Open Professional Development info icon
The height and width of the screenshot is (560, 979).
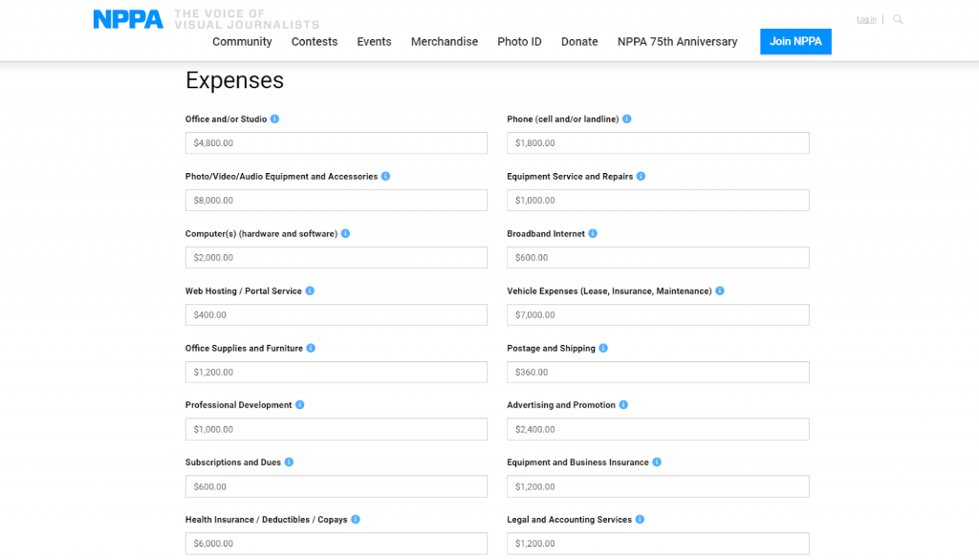[x=299, y=404]
